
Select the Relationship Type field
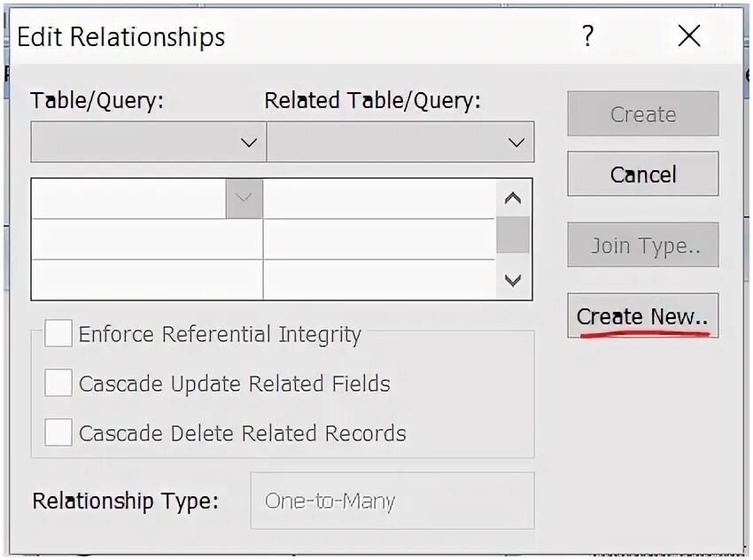[x=392, y=501]
